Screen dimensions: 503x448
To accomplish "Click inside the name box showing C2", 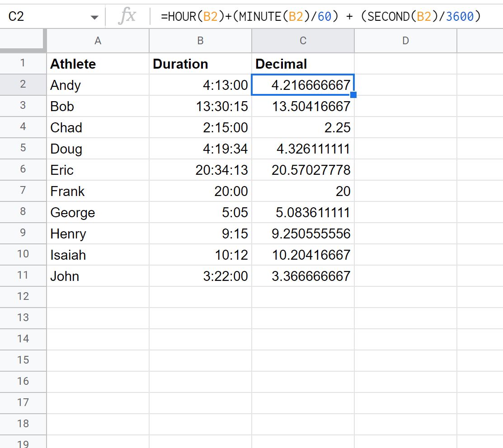I will click(x=45, y=16).
